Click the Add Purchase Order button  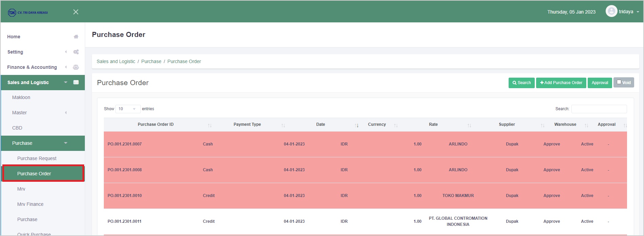(x=561, y=83)
